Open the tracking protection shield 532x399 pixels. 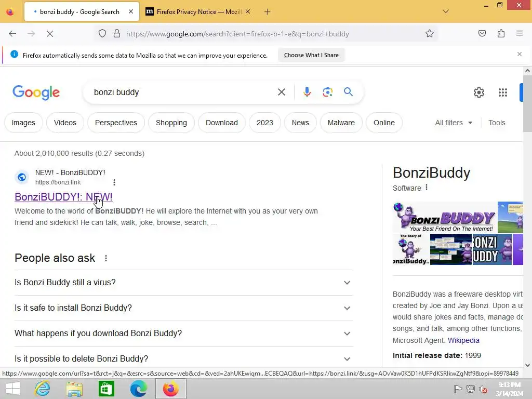(x=102, y=34)
